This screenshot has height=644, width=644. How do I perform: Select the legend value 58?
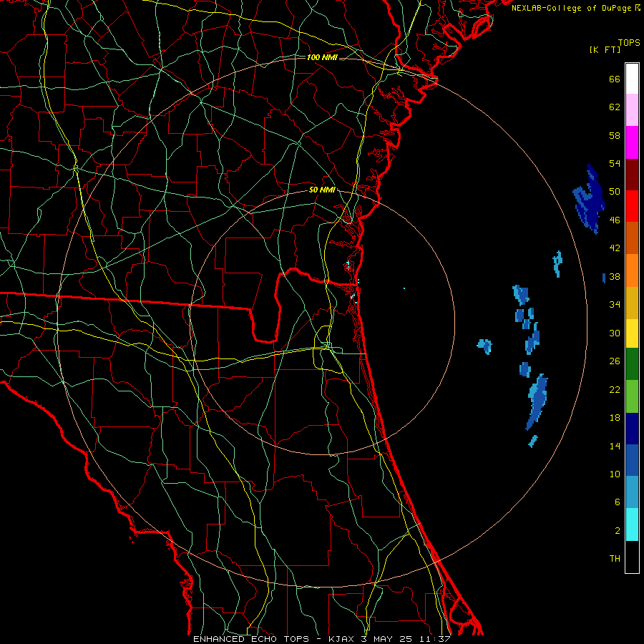point(615,135)
